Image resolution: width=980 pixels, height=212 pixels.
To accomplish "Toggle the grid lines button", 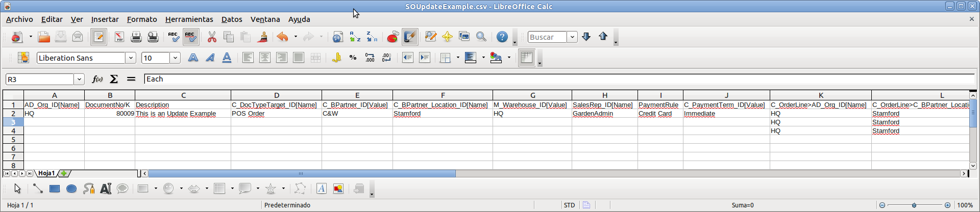I will pos(526,58).
